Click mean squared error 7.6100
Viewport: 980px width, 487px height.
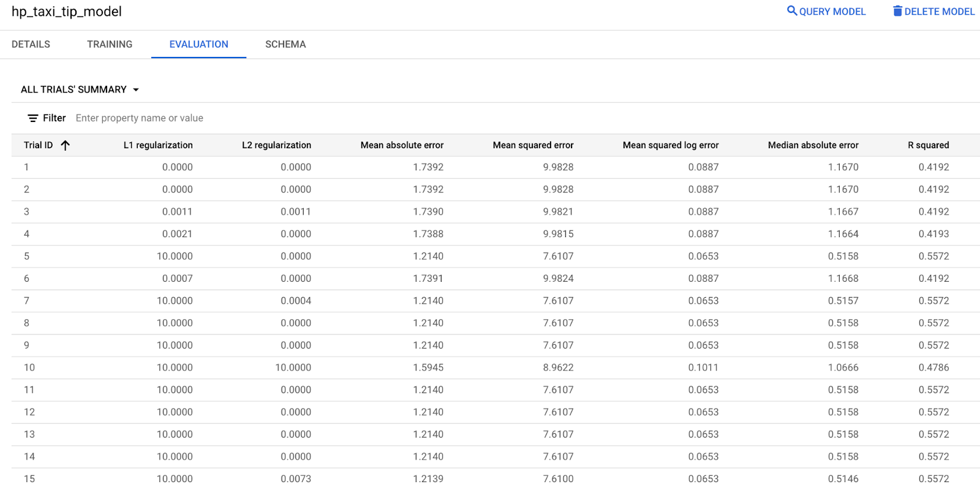[558, 479]
